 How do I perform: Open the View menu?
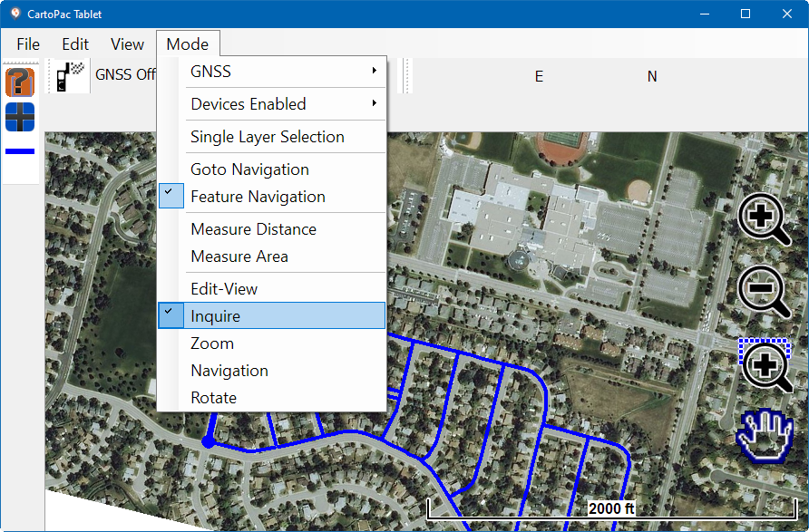pos(127,44)
